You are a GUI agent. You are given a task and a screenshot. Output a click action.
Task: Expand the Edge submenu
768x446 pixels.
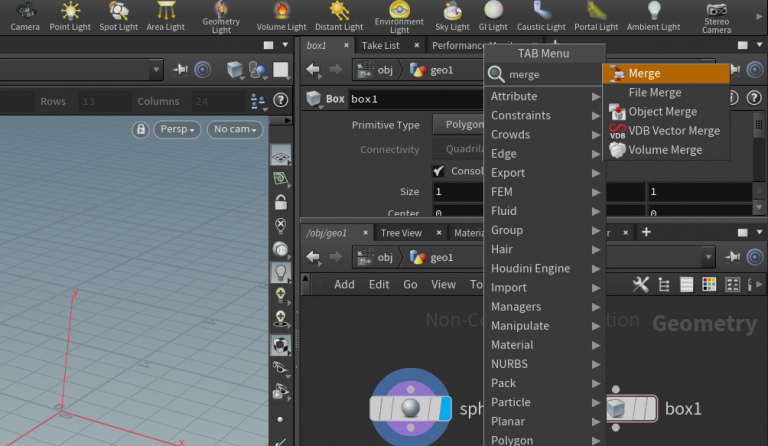[545, 154]
